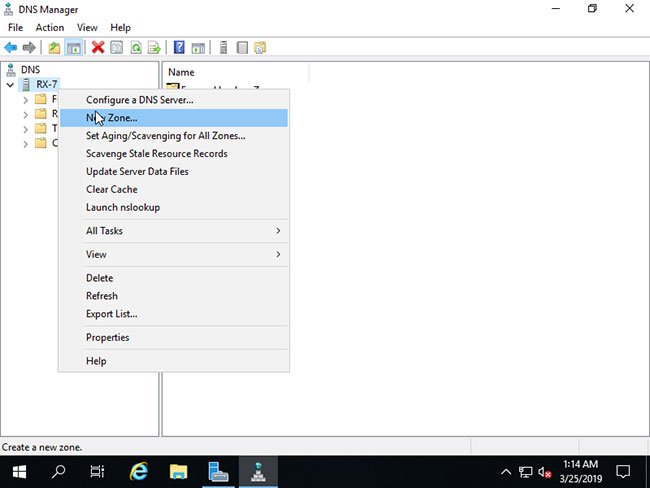Click the New Zone folder toolbar icon
The image size is (650, 488).
(260, 48)
